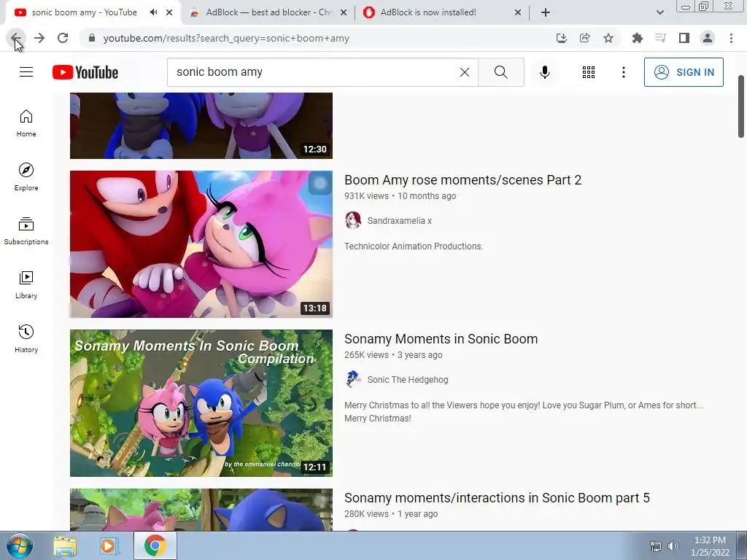Select the sonic boom amy YouTube tab

click(84, 12)
